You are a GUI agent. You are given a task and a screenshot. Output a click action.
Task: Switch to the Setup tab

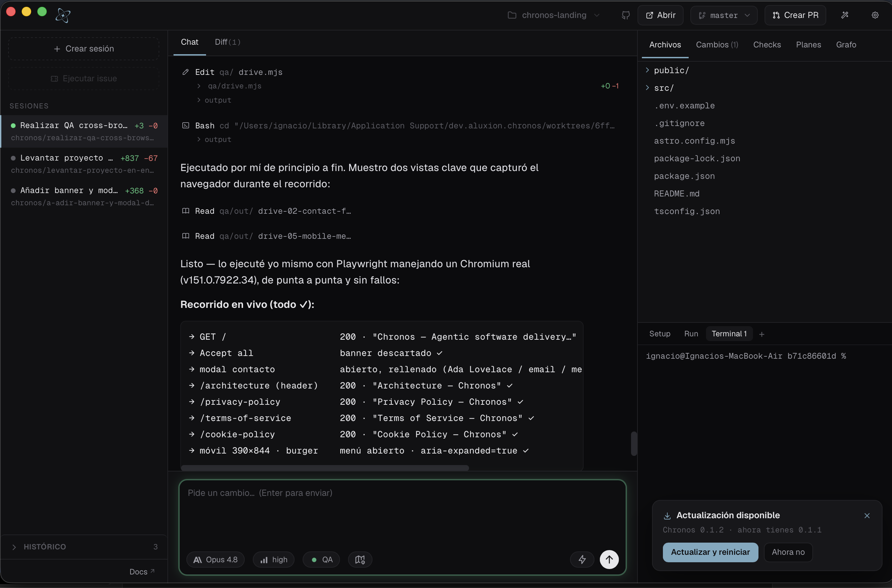(x=660, y=334)
